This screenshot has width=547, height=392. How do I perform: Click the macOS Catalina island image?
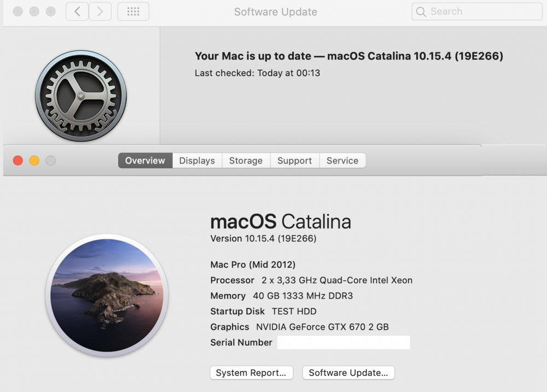pyautogui.click(x=107, y=295)
